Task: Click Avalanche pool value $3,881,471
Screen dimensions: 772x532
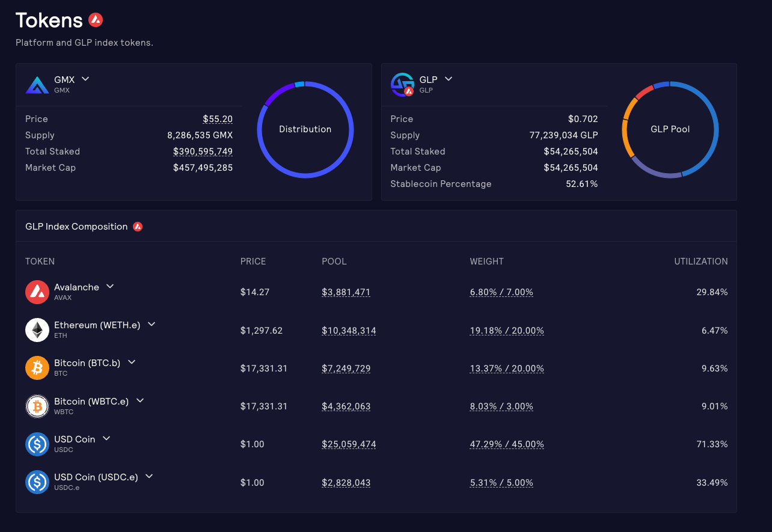Action: 346,292
